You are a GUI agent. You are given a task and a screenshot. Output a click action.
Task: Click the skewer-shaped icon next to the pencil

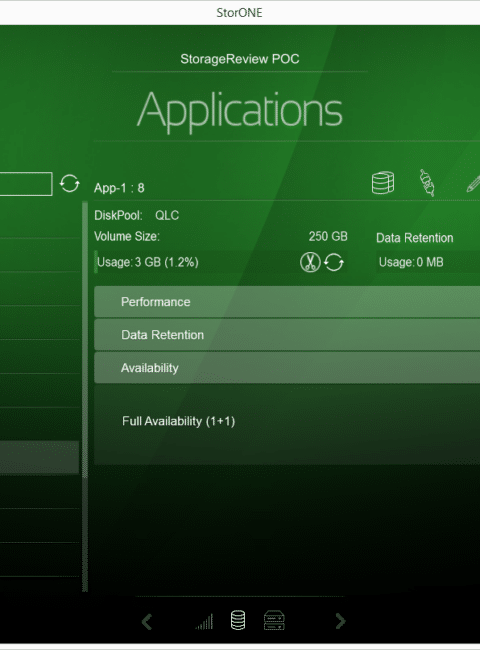pyautogui.click(x=427, y=182)
